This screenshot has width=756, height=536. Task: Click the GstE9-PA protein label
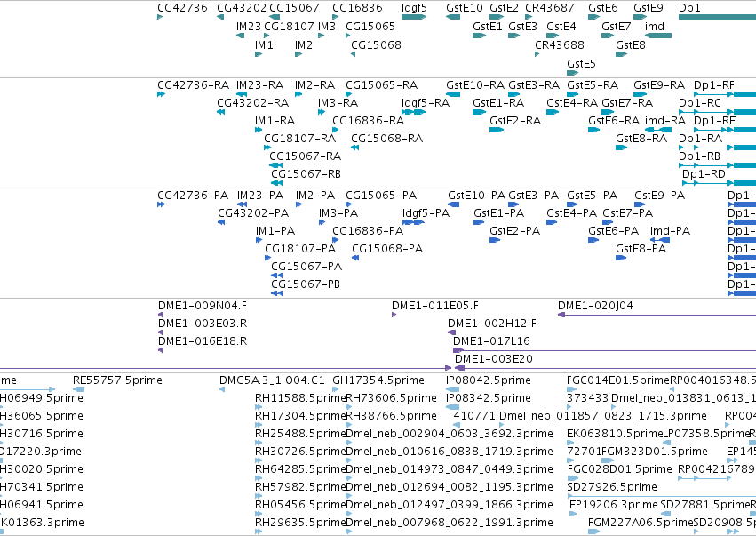click(659, 196)
